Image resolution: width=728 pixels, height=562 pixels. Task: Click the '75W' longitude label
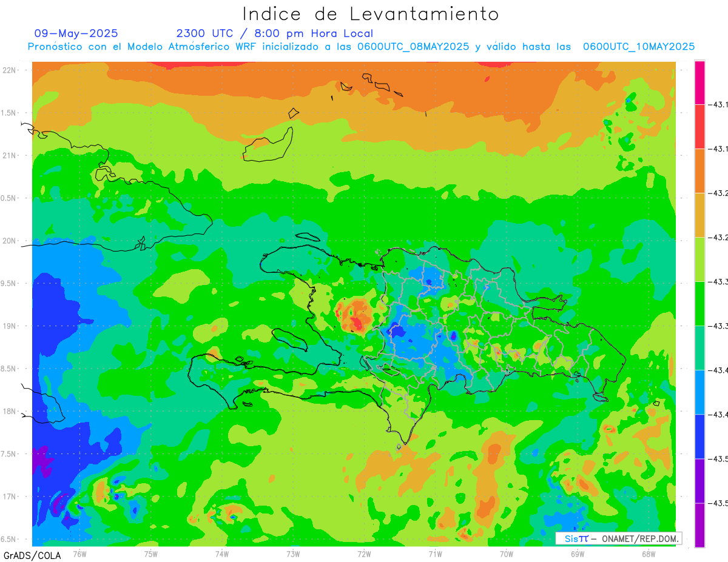pyautogui.click(x=151, y=554)
